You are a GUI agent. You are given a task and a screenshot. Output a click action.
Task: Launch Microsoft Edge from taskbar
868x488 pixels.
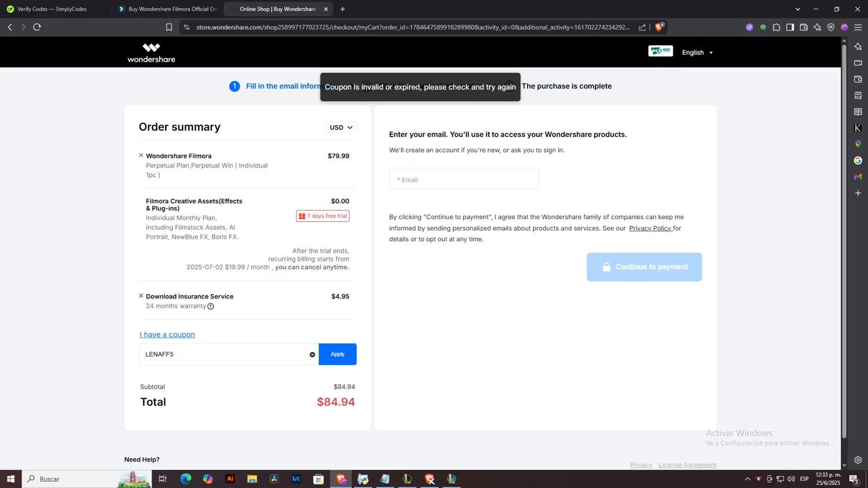185,479
